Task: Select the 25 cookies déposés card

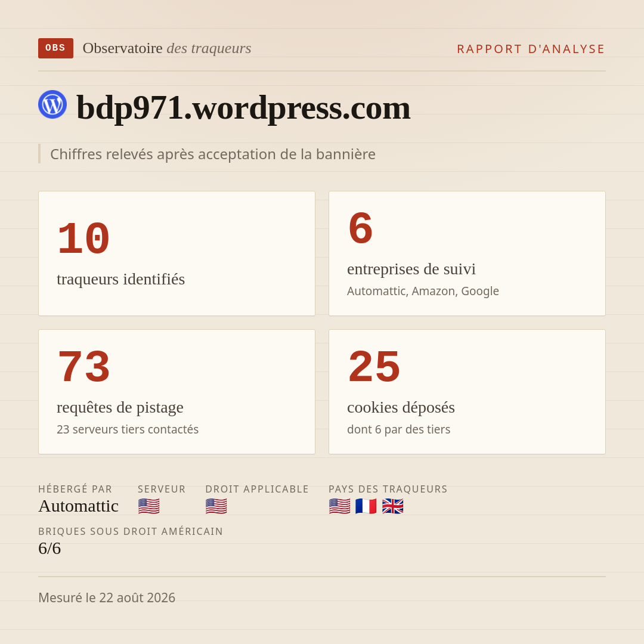Action: pos(467,392)
